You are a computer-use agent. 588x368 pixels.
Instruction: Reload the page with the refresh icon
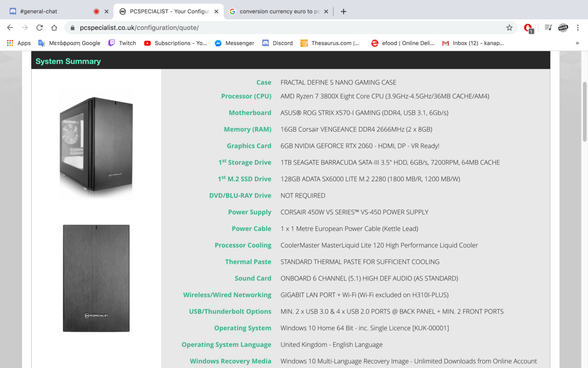40,28
